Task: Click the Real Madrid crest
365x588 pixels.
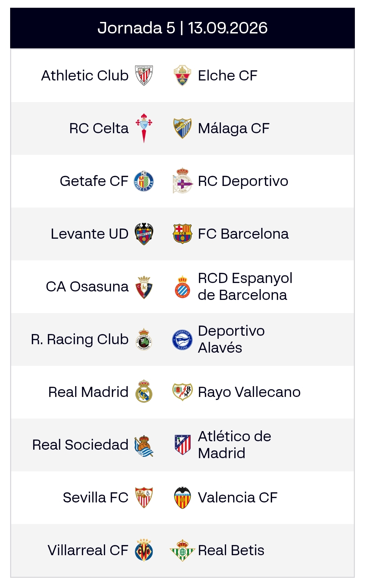Action: 144,391
